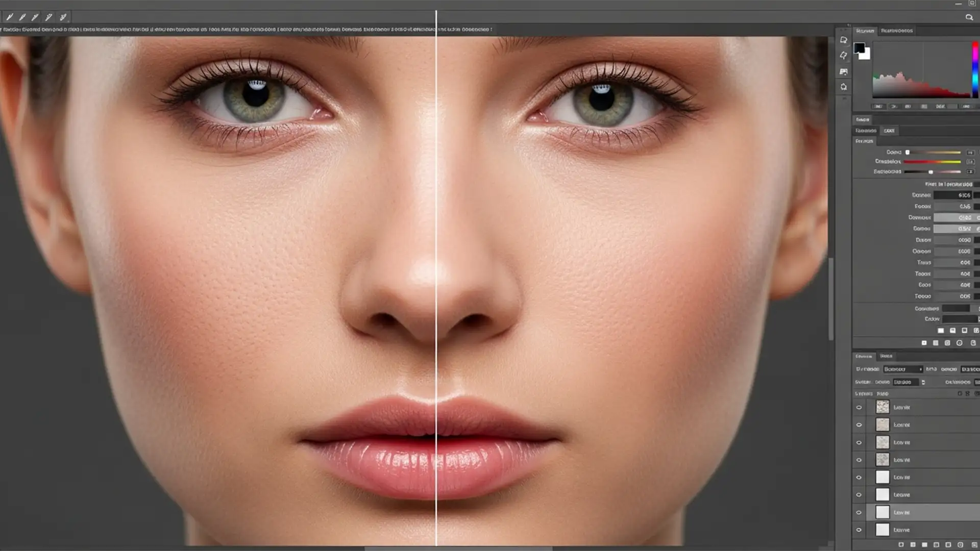Toggle visibility of the bottom white layer

tap(859, 530)
